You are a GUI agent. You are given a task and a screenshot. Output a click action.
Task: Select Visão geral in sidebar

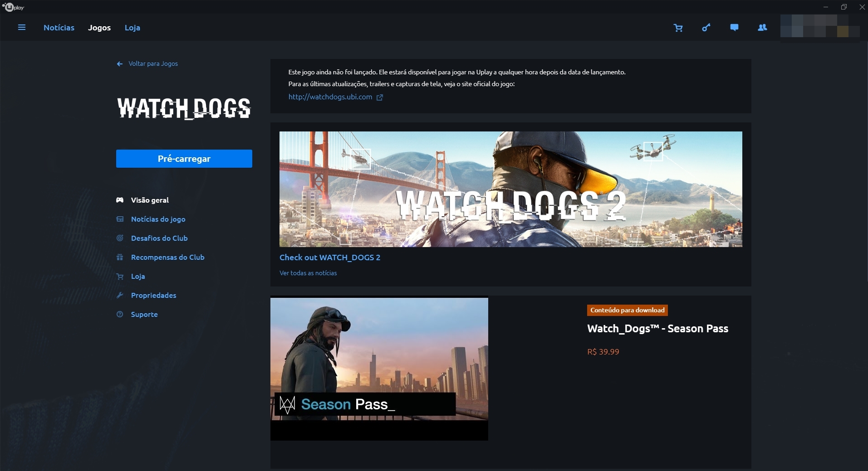pyautogui.click(x=150, y=200)
